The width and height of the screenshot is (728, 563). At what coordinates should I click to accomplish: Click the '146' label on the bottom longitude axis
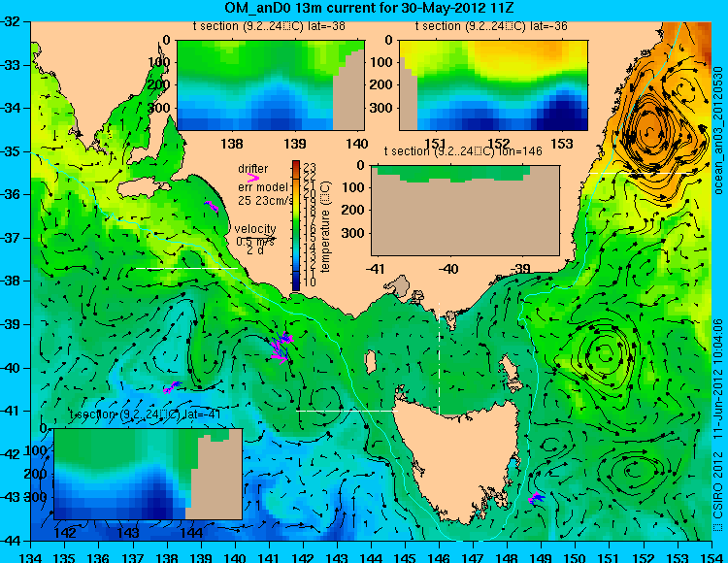pos(439,556)
